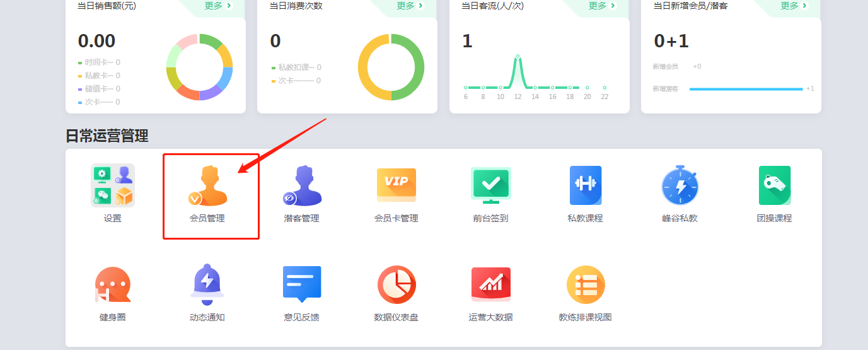Viewport: 868px width, 350px height.
Task: Select the 私教课程 dumbbell icon
Action: 585,185
